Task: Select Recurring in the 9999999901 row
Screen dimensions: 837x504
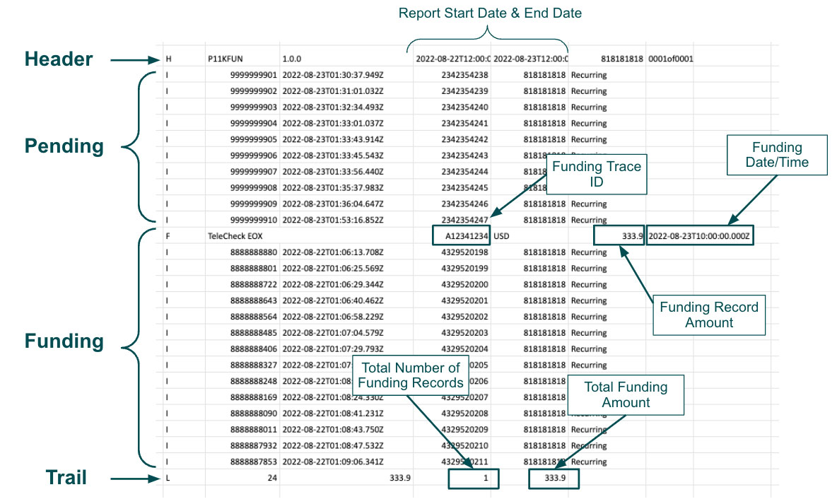Action: 589,75
